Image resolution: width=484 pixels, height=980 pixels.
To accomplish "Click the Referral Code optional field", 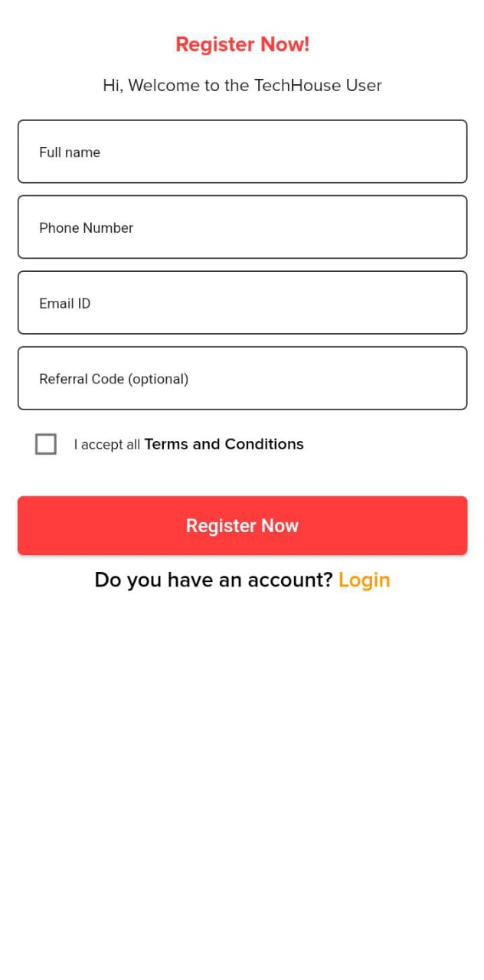I will click(x=242, y=377).
